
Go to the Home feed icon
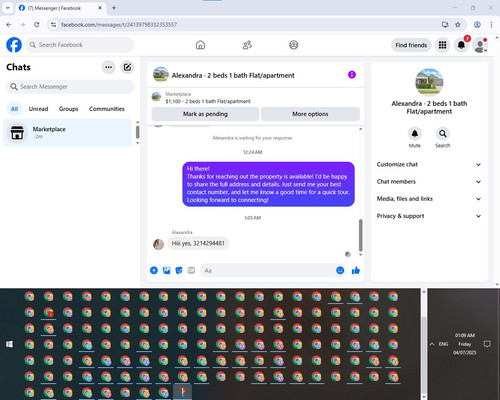tap(200, 45)
